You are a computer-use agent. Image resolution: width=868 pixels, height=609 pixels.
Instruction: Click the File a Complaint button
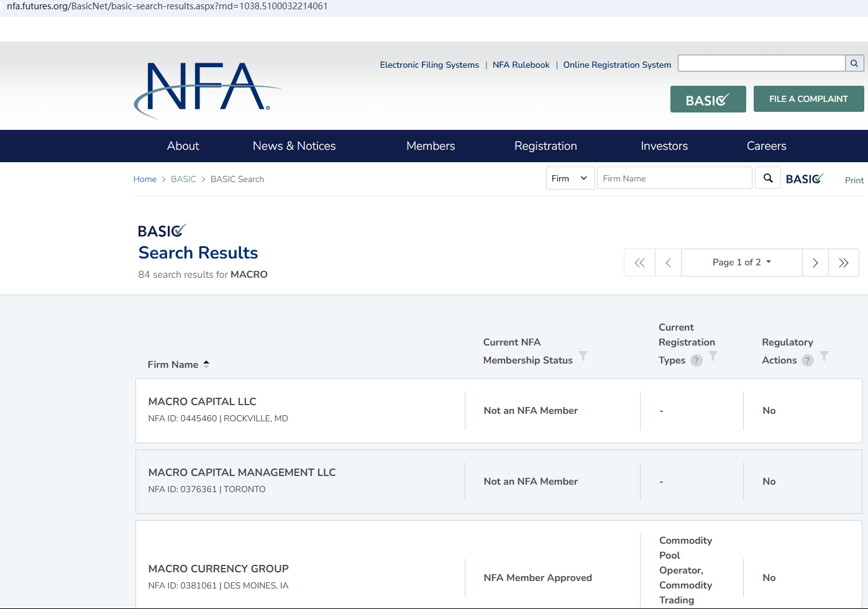(x=808, y=99)
